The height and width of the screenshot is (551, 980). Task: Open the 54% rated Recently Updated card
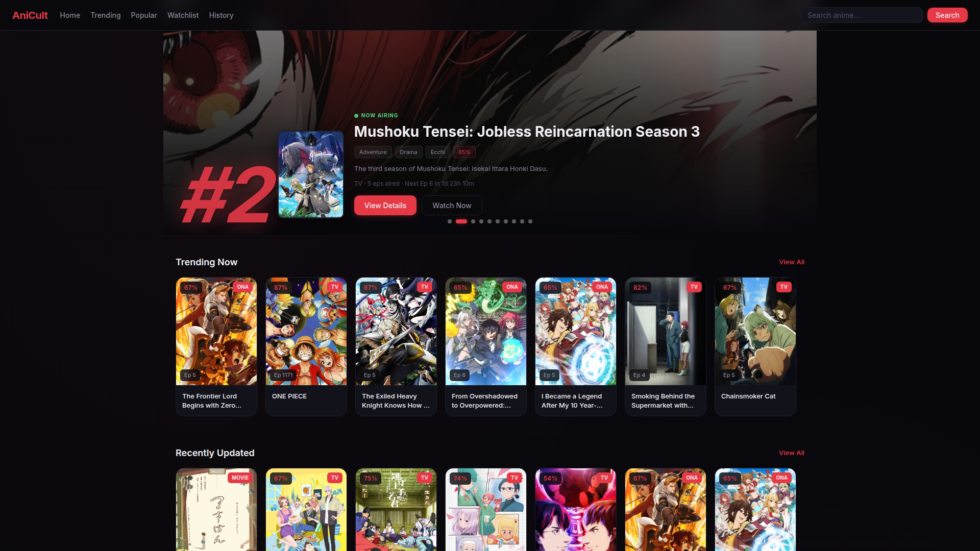pos(576,510)
